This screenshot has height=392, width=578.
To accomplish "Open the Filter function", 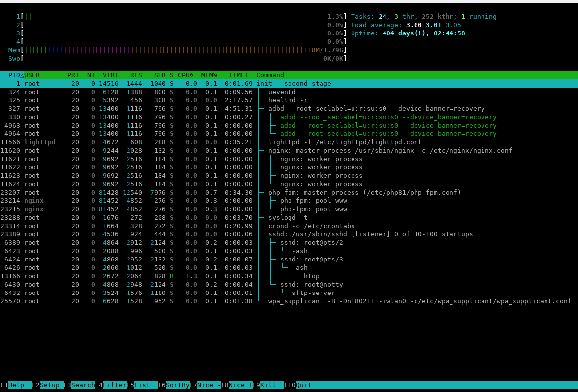I will tap(111, 385).
